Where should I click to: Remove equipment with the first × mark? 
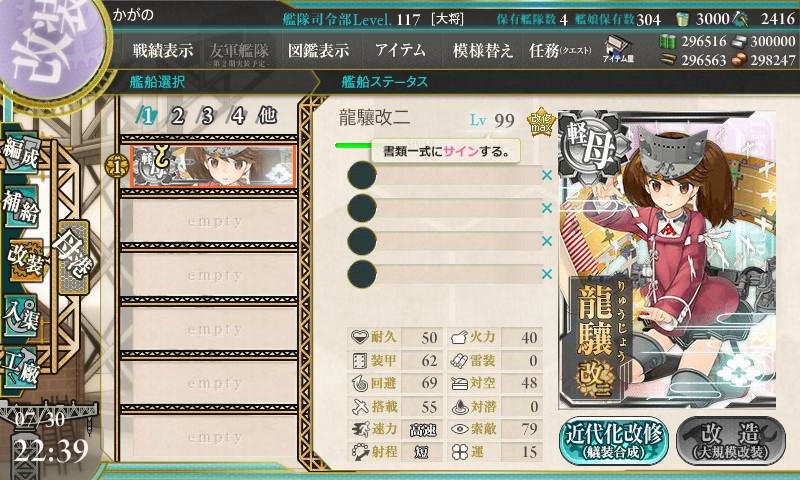pyautogui.click(x=547, y=175)
